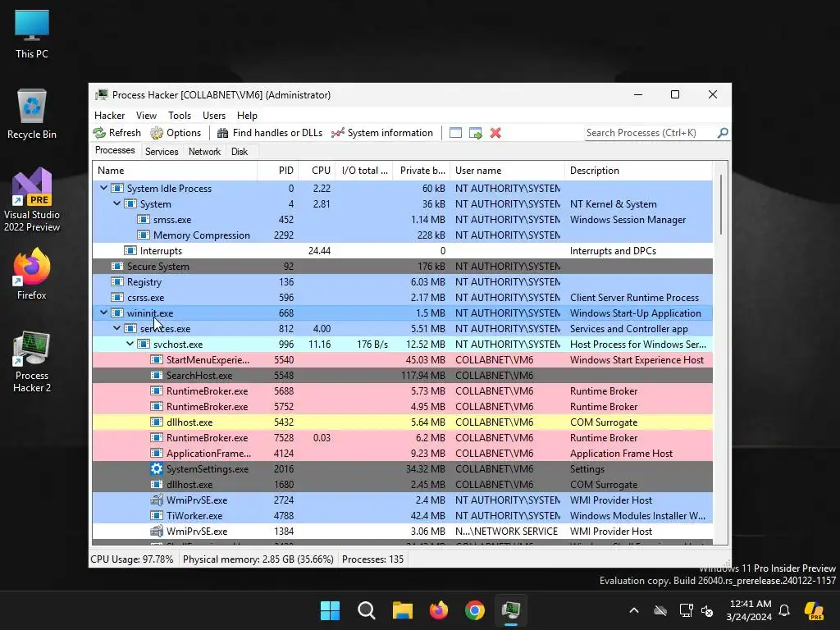Click the Refresh toolbar button
Image resolution: width=840 pixels, height=630 pixels.
tap(116, 133)
